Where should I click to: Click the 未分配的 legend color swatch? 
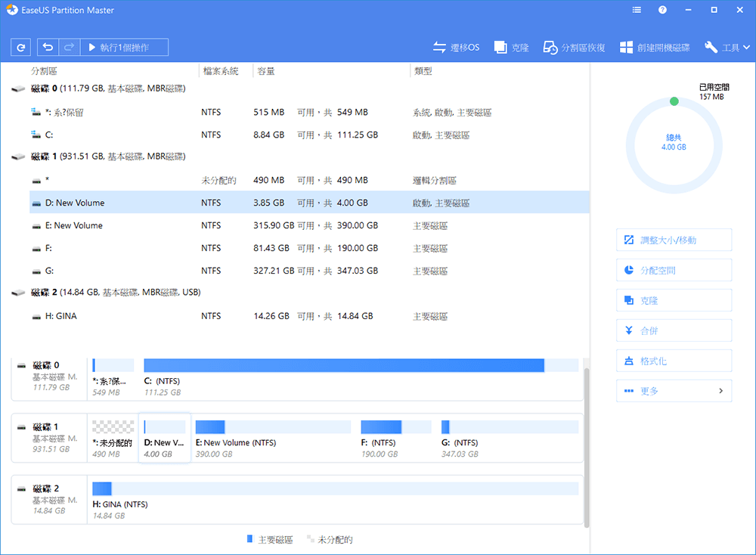(x=311, y=538)
